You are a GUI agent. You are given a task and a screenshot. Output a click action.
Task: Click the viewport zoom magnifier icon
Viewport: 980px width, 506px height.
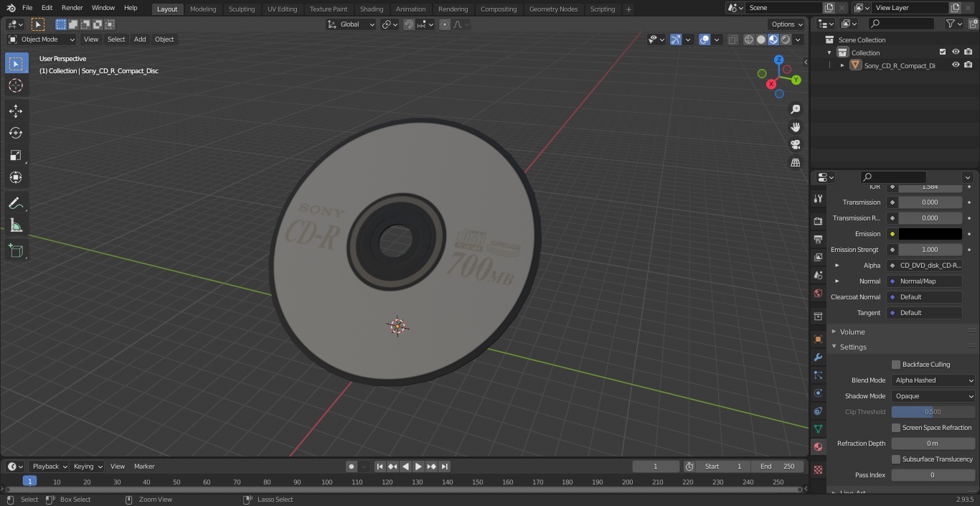pyautogui.click(x=796, y=109)
